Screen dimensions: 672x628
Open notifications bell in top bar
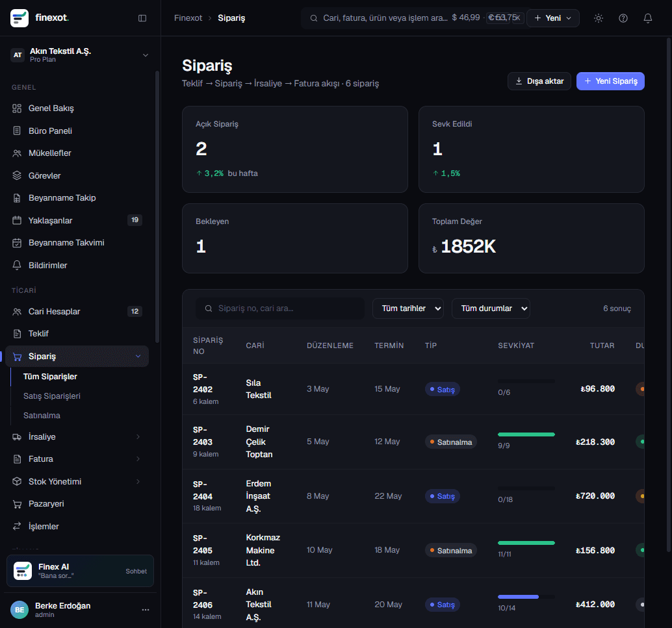[x=648, y=18]
